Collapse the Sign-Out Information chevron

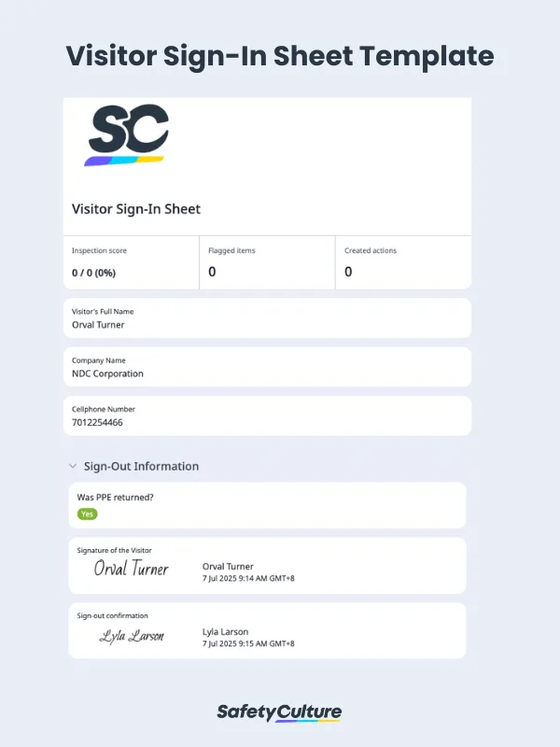pyautogui.click(x=73, y=466)
